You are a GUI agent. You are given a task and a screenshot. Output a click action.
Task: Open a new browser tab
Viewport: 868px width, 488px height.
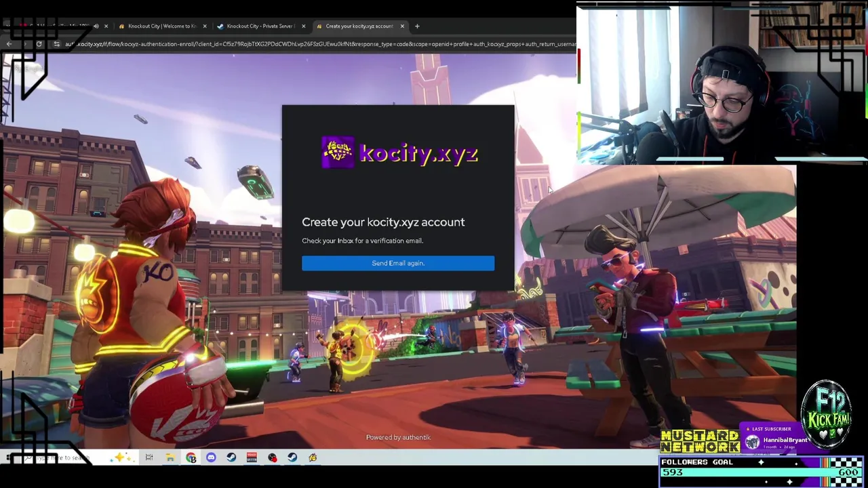(417, 26)
